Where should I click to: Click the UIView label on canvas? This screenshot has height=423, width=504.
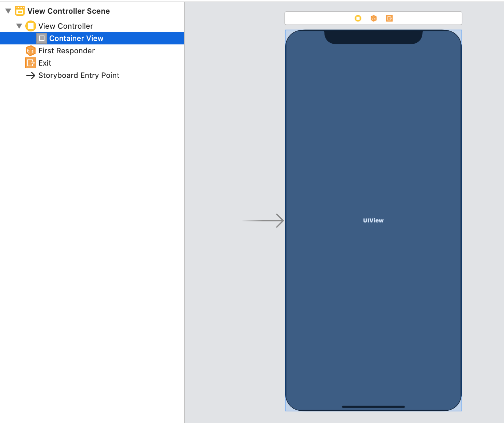[x=373, y=220]
